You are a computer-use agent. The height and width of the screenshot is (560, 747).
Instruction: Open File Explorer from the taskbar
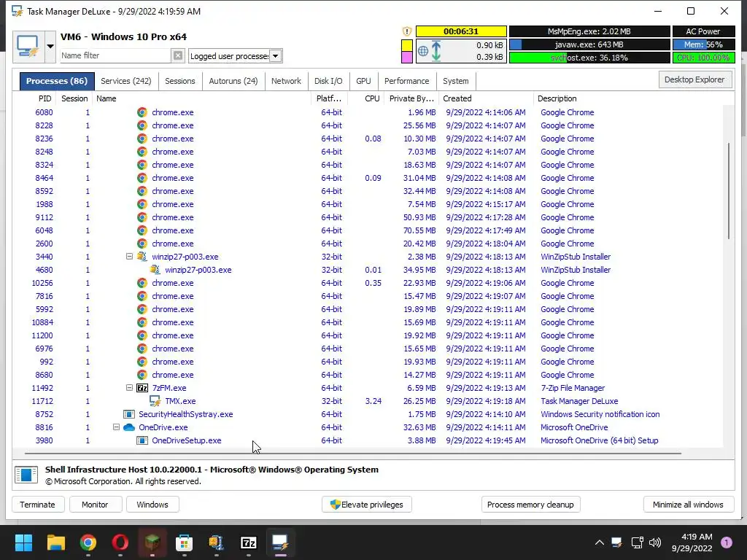[55, 542]
